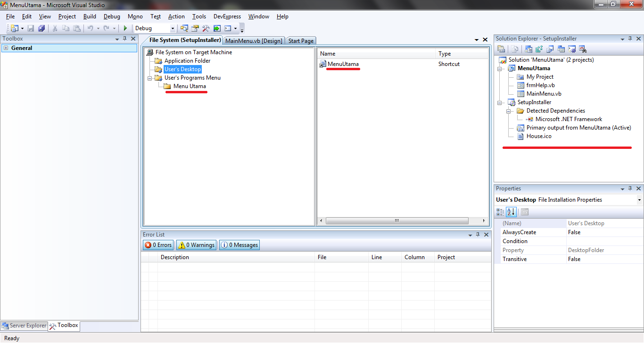Open the New Project dropdown arrow in toolbar
Viewport: 644px width, 343px height.
tap(22, 28)
